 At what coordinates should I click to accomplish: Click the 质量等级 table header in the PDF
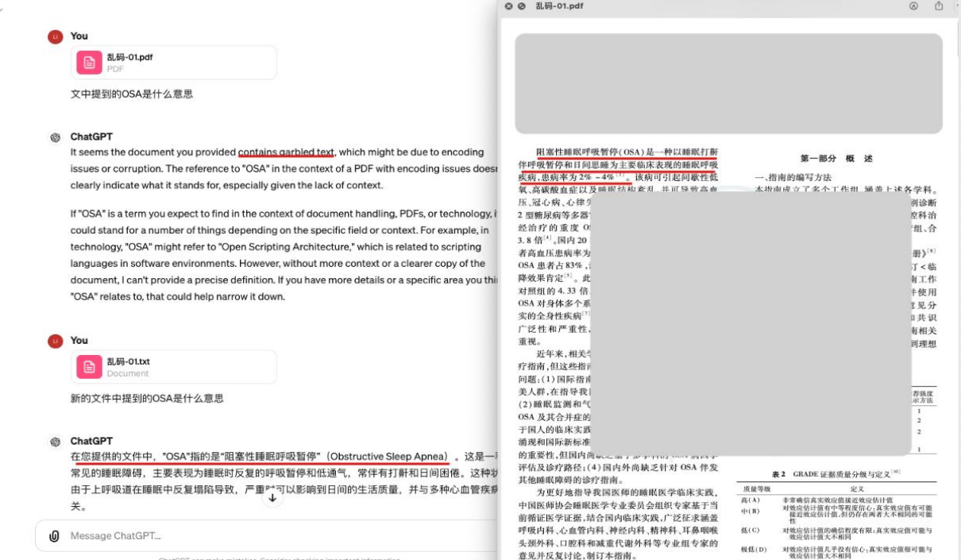755,489
